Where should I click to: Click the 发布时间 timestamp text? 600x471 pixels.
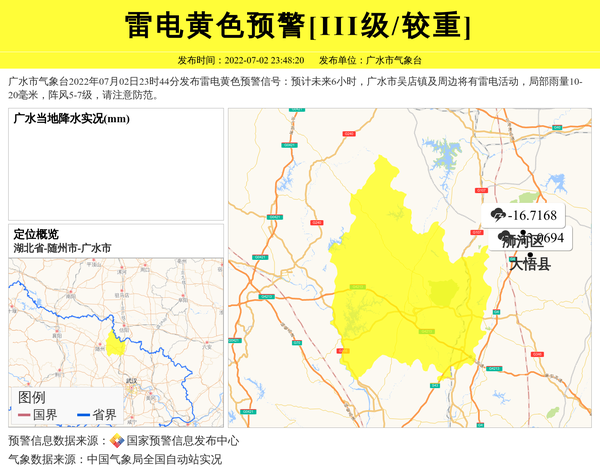point(241,60)
